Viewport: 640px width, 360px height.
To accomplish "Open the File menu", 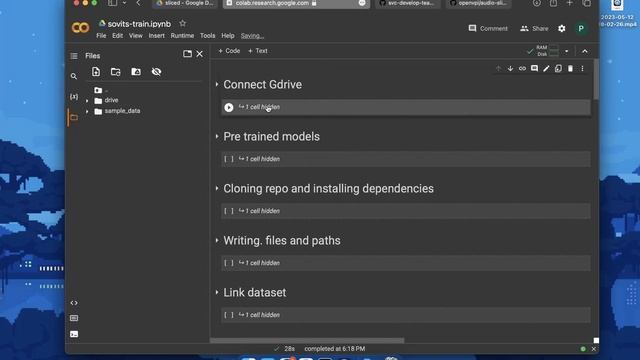I will tap(101, 36).
